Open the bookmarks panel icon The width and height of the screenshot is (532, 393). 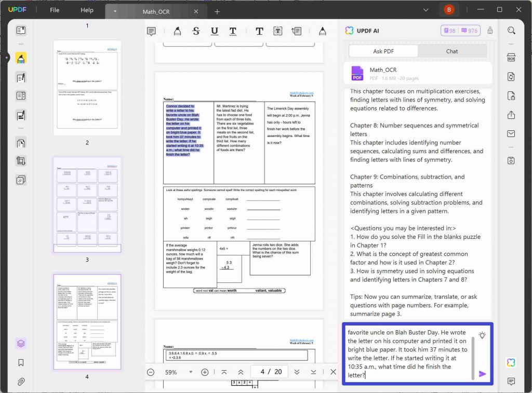coord(21,363)
